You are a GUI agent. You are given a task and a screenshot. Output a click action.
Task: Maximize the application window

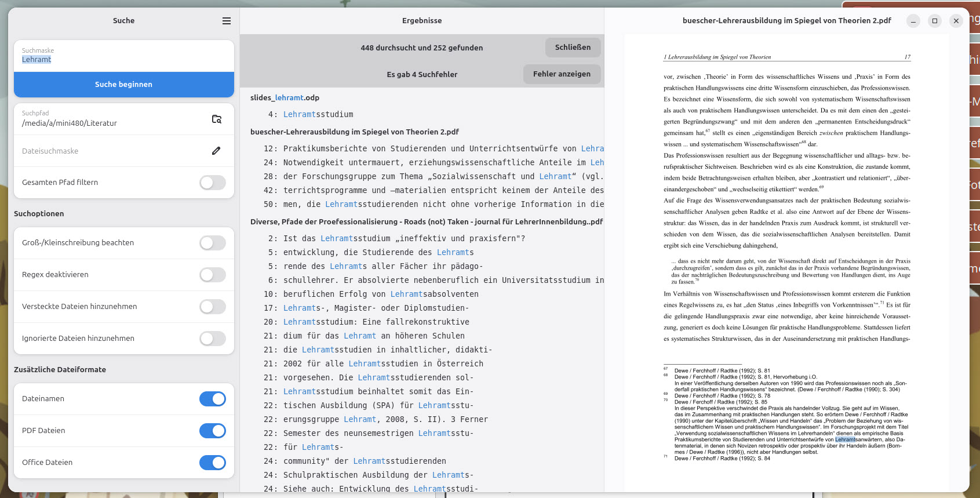pyautogui.click(x=934, y=21)
